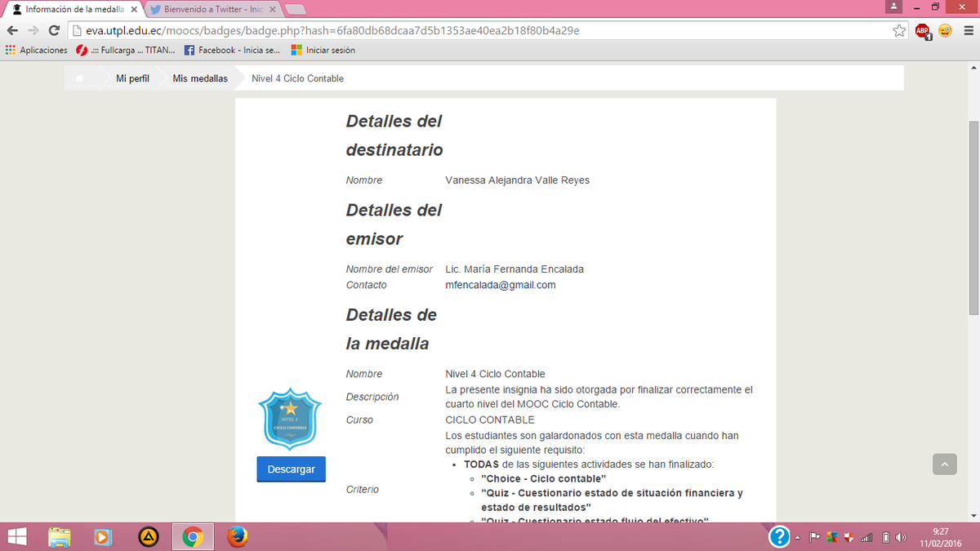Open the volume speaker tray icon
The width and height of the screenshot is (980, 551).
click(x=901, y=537)
